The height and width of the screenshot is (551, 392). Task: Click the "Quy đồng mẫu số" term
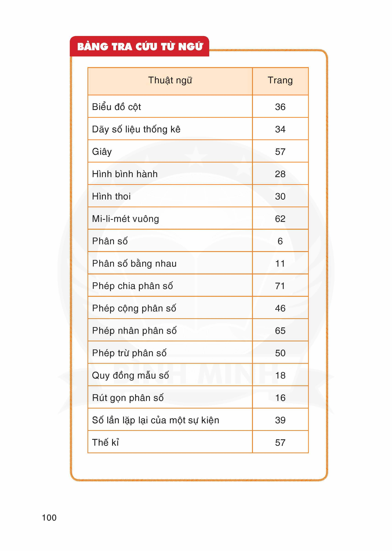(130, 375)
